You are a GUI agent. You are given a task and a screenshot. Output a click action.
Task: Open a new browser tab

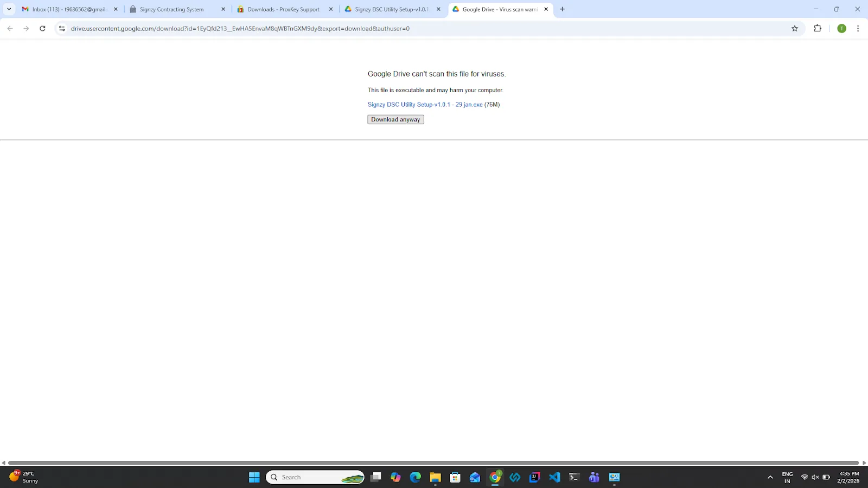click(x=562, y=9)
